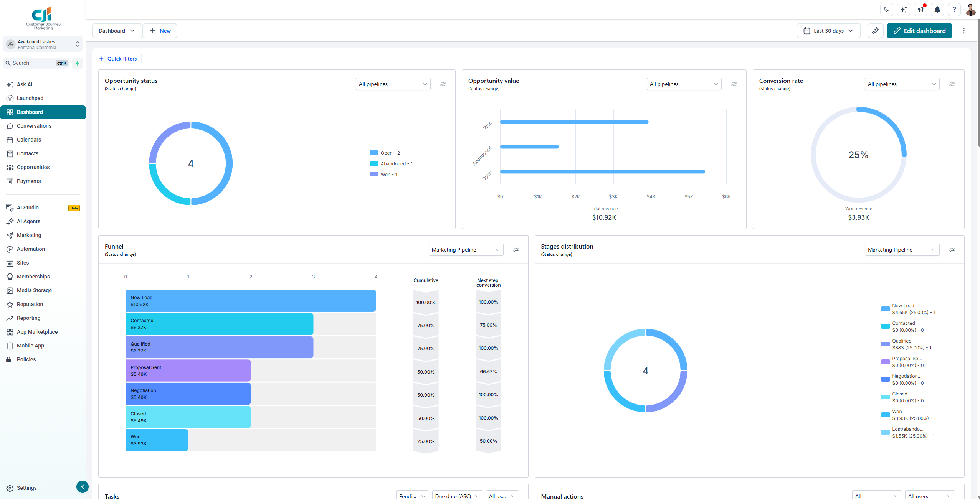Viewport: 980px width, 499px height.
Task: Click the New dashboard button
Action: coord(160,31)
